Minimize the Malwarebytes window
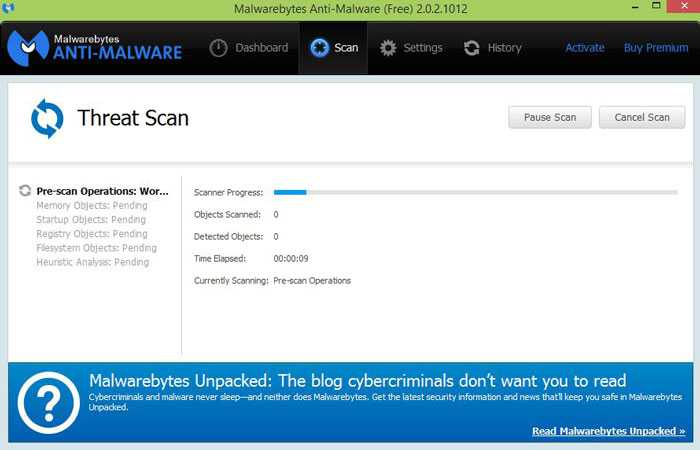Image resolution: width=700 pixels, height=450 pixels. click(635, 7)
